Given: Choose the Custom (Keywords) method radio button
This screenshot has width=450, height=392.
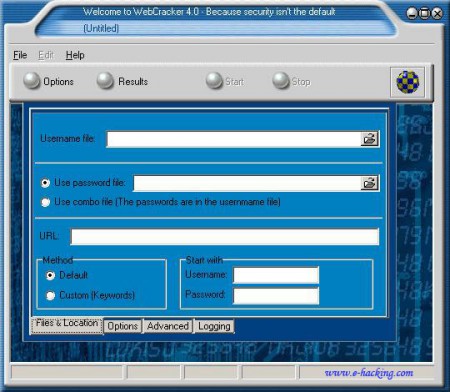Looking at the screenshot, I should [50, 295].
